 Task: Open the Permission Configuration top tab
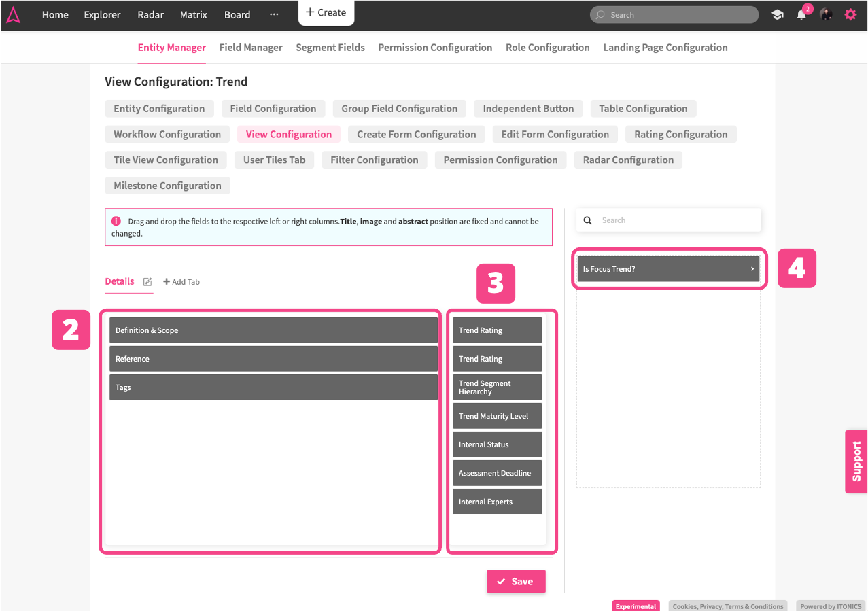[x=435, y=48]
